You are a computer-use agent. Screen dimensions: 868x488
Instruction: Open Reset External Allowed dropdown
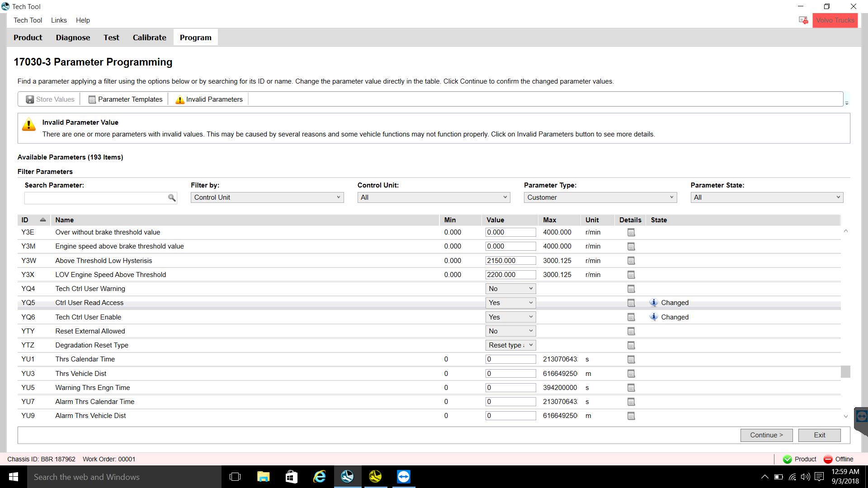[x=510, y=331]
